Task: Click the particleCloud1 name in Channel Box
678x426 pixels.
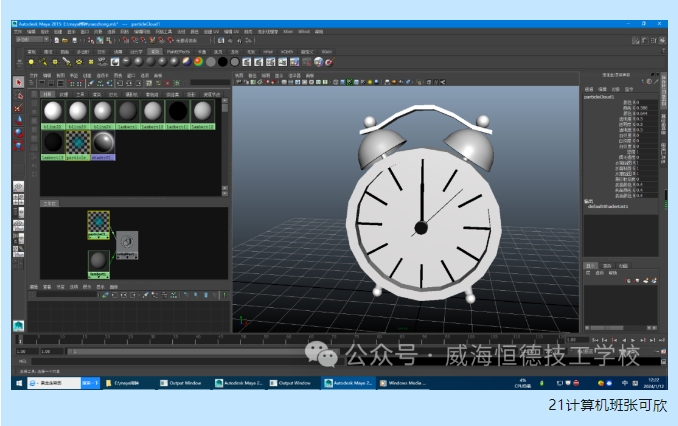Action: (x=599, y=97)
